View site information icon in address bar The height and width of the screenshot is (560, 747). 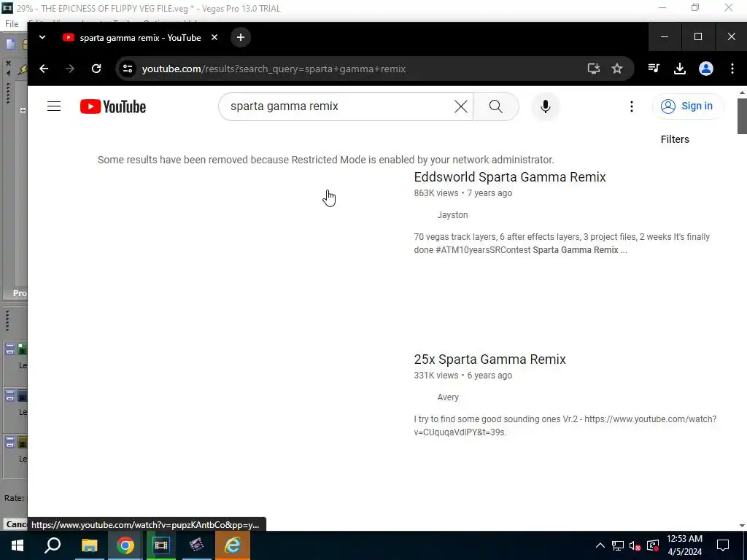(x=127, y=69)
